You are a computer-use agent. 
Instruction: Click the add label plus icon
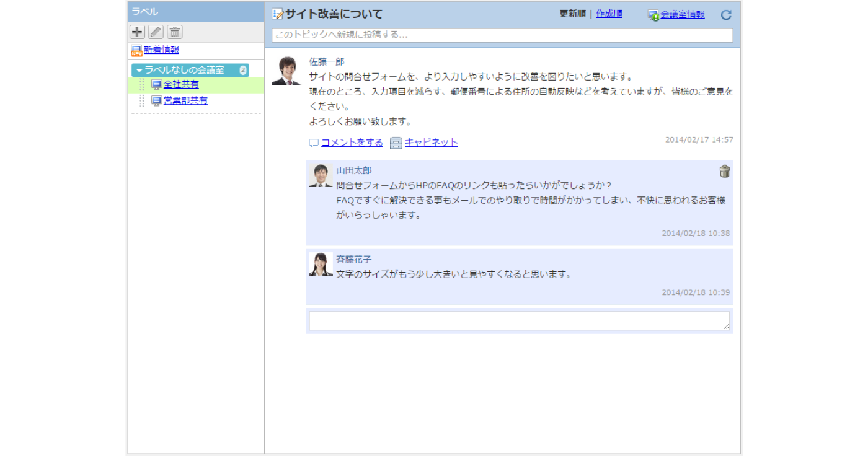pyautogui.click(x=137, y=32)
